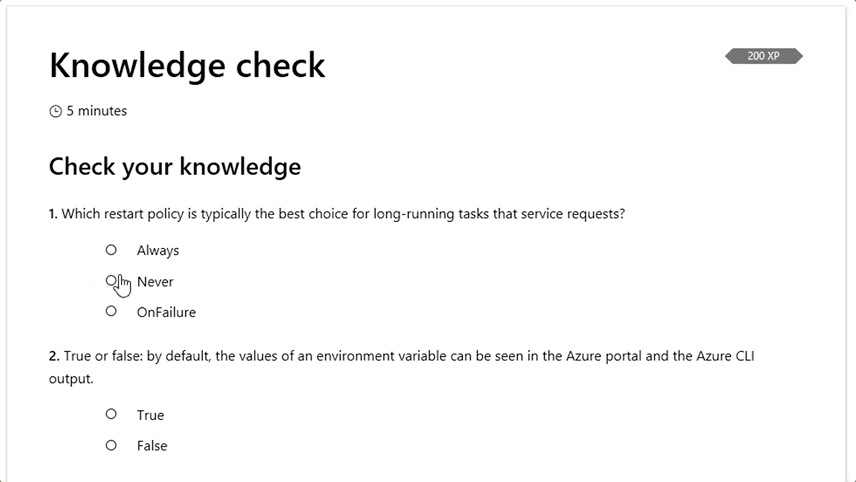
Task: Click the 'Check your knowledge' heading
Action: point(175,166)
